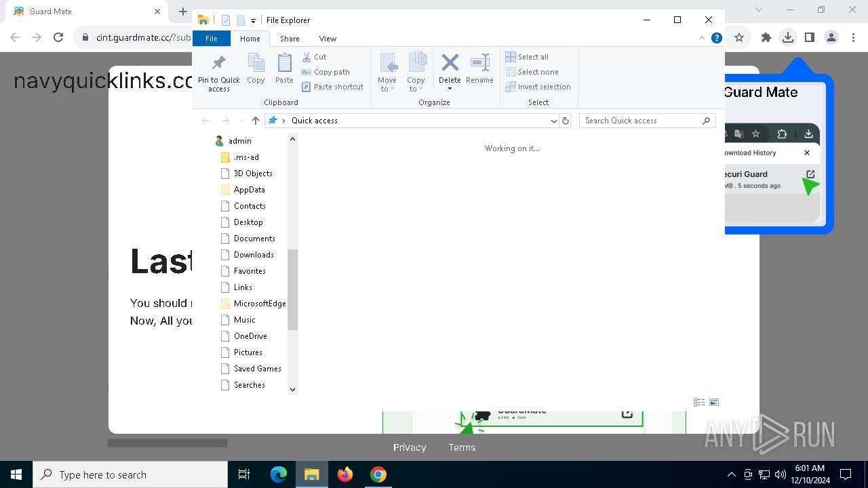Select AppData folder in tree
The width and height of the screenshot is (868, 488).
click(249, 190)
